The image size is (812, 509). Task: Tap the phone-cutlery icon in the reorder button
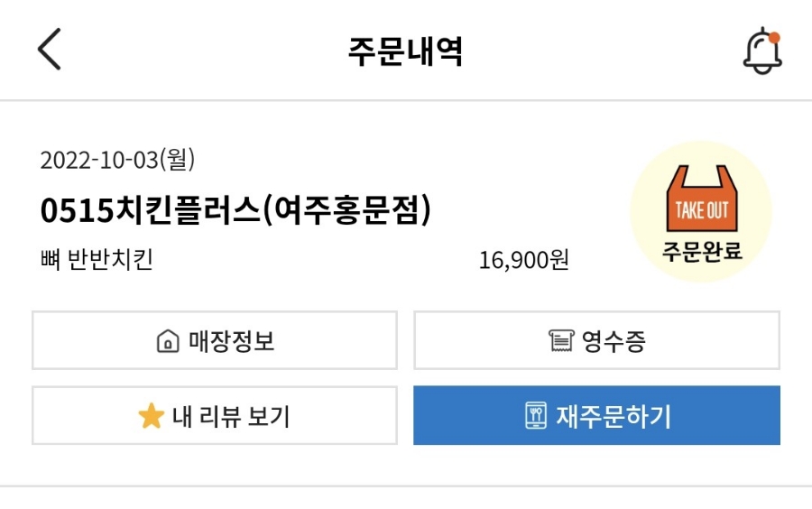[x=537, y=416]
